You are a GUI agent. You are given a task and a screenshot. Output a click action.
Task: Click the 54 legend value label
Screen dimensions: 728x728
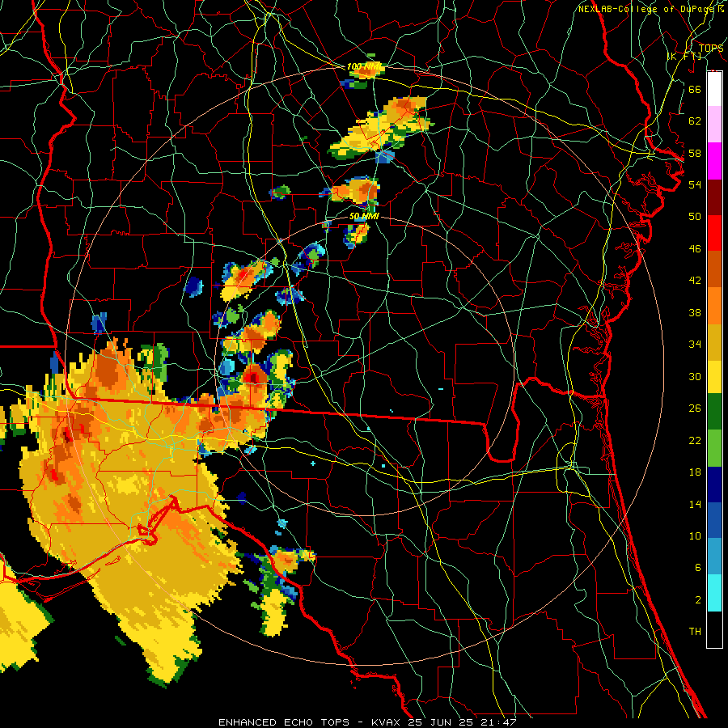[695, 184]
